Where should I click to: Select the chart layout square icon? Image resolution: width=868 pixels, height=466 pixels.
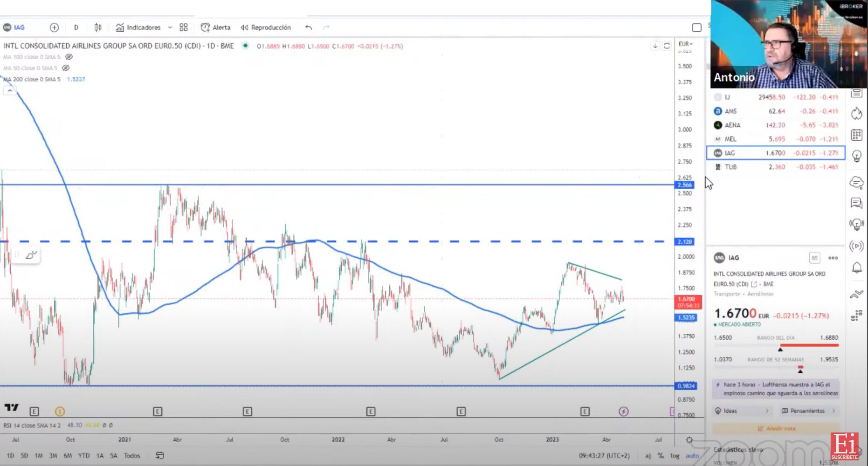coord(697,27)
